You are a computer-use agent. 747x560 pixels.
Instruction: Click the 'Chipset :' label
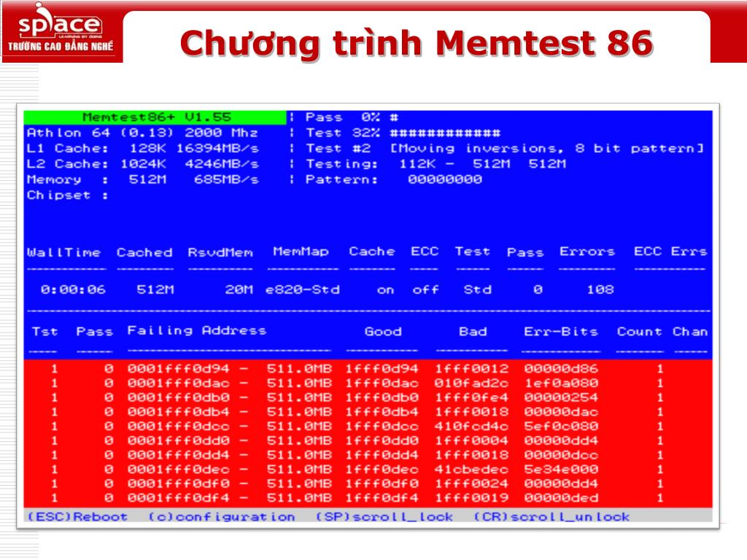pos(67,195)
